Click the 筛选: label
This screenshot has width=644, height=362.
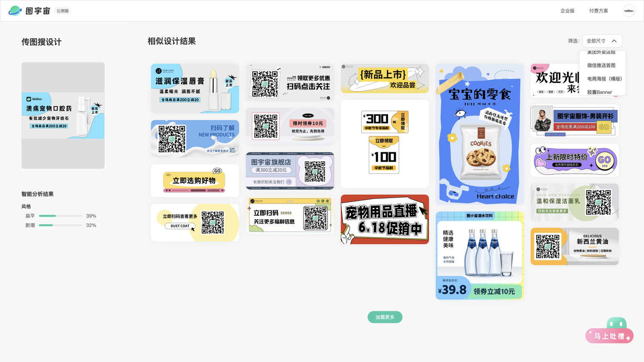574,41
